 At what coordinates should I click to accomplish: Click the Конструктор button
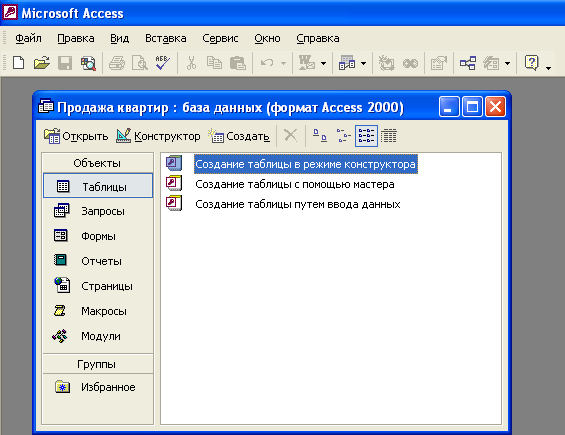[x=158, y=136]
